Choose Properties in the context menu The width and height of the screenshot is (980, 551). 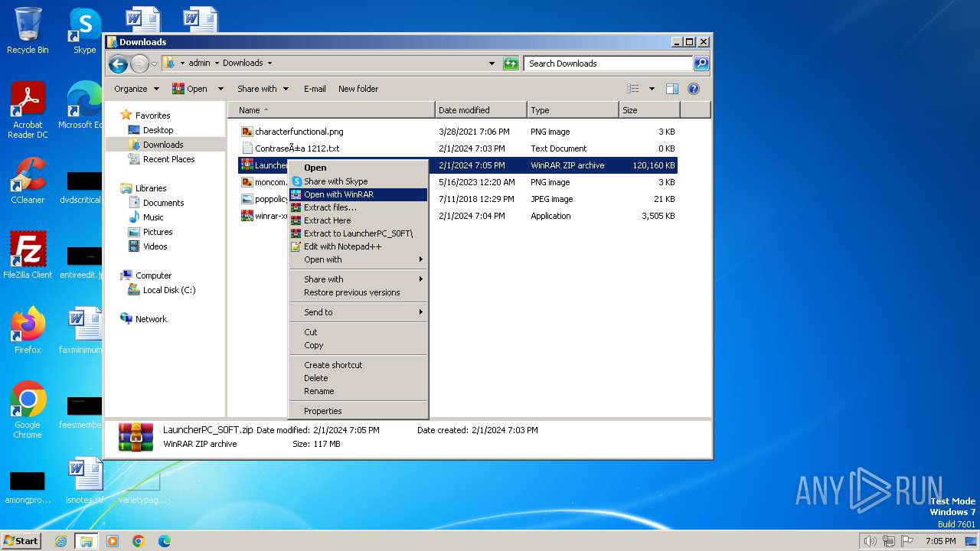click(x=358, y=411)
